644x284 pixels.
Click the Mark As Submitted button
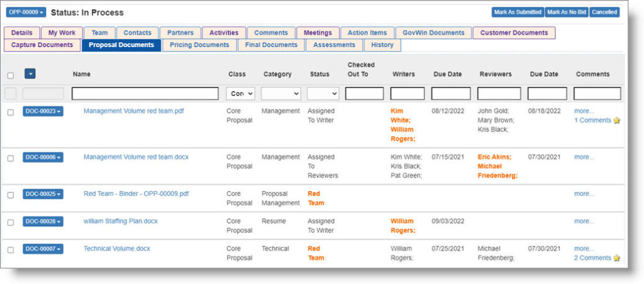click(518, 13)
